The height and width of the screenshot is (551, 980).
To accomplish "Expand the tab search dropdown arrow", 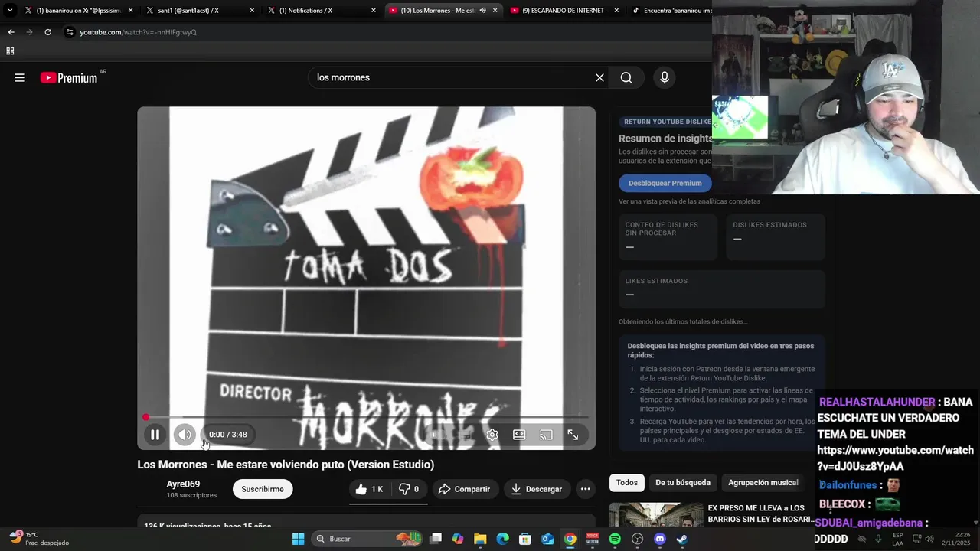I will (x=10, y=11).
